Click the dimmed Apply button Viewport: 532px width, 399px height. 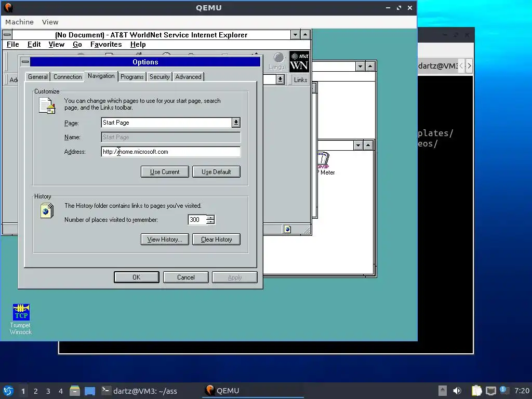pyautogui.click(x=235, y=277)
